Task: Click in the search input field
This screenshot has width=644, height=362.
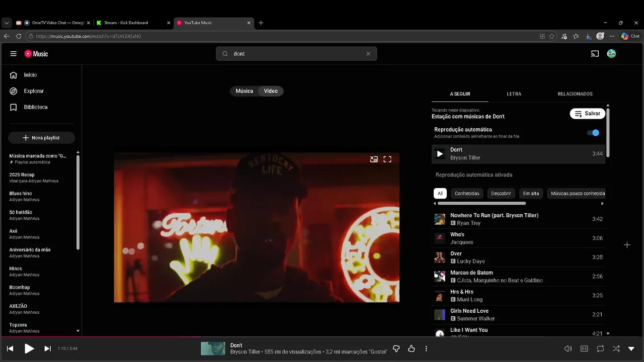Action: coord(297,54)
